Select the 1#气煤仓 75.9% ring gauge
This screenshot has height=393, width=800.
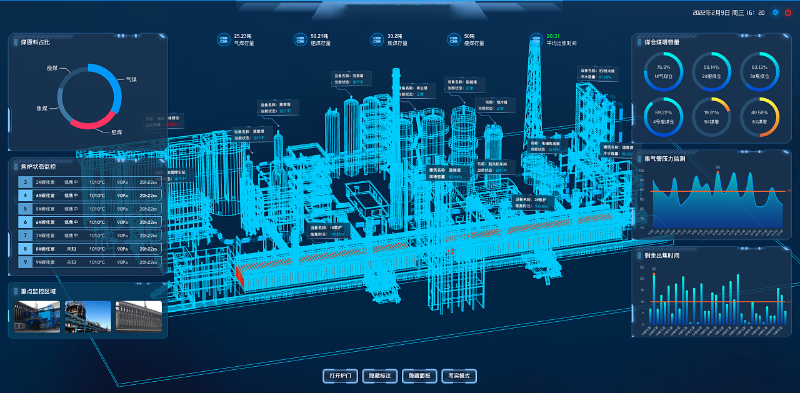tap(663, 71)
